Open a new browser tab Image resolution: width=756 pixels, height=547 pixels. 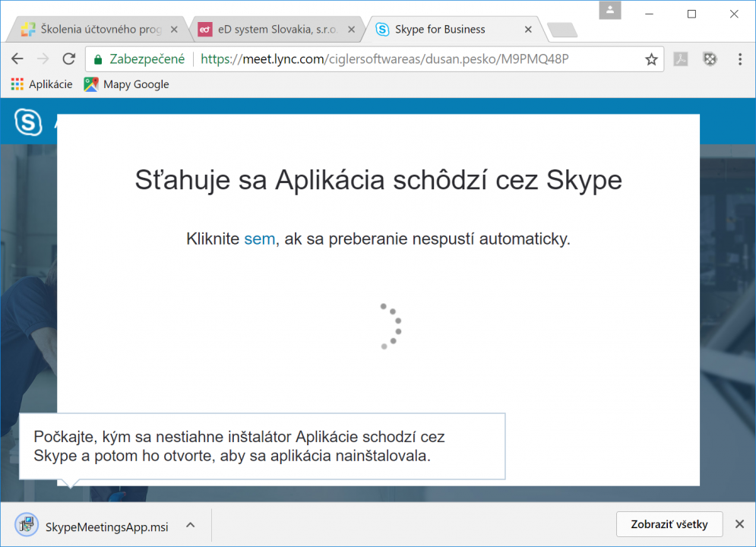561,30
